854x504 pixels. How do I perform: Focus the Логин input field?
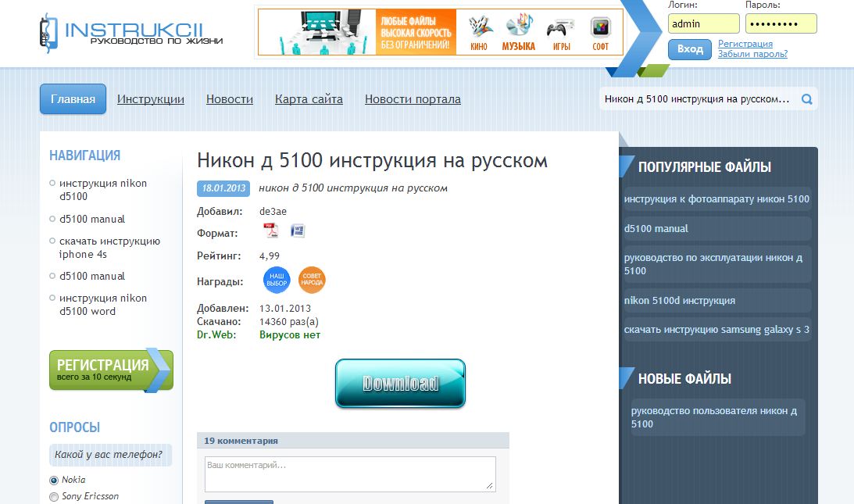[704, 24]
